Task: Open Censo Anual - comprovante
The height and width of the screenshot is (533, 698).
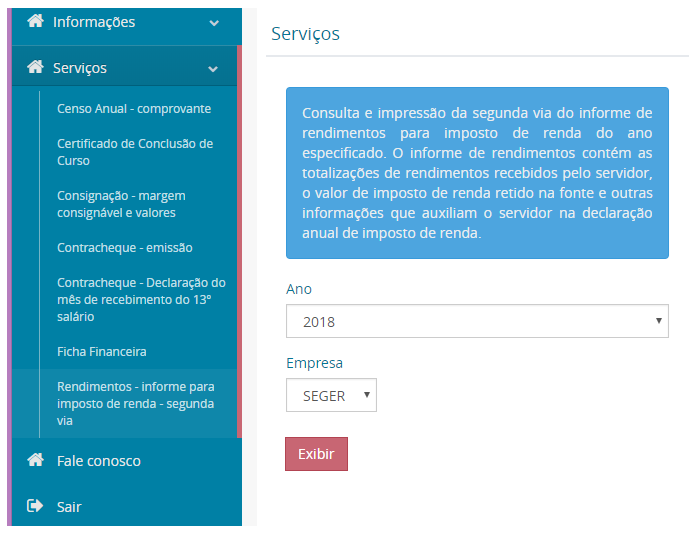Action: (x=134, y=109)
